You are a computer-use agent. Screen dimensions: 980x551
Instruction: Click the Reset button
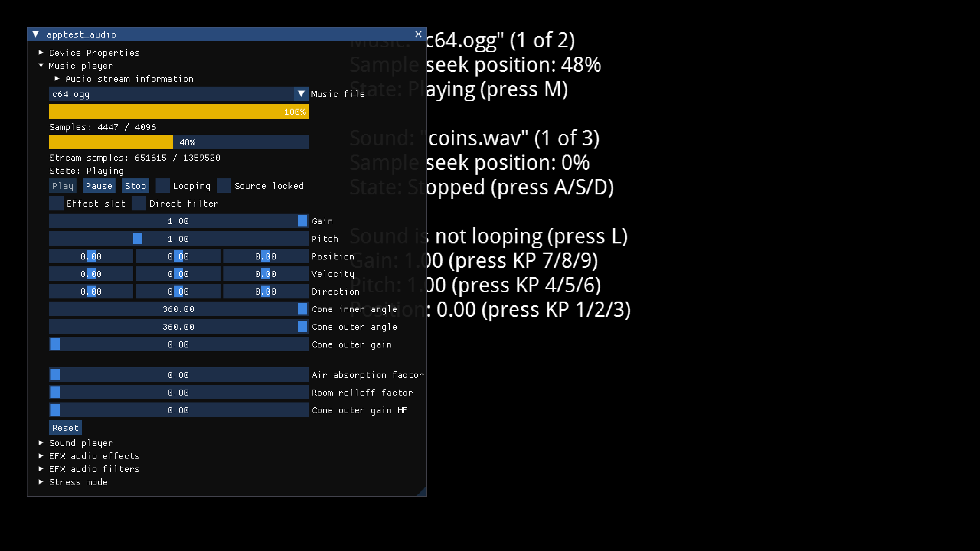(x=65, y=428)
